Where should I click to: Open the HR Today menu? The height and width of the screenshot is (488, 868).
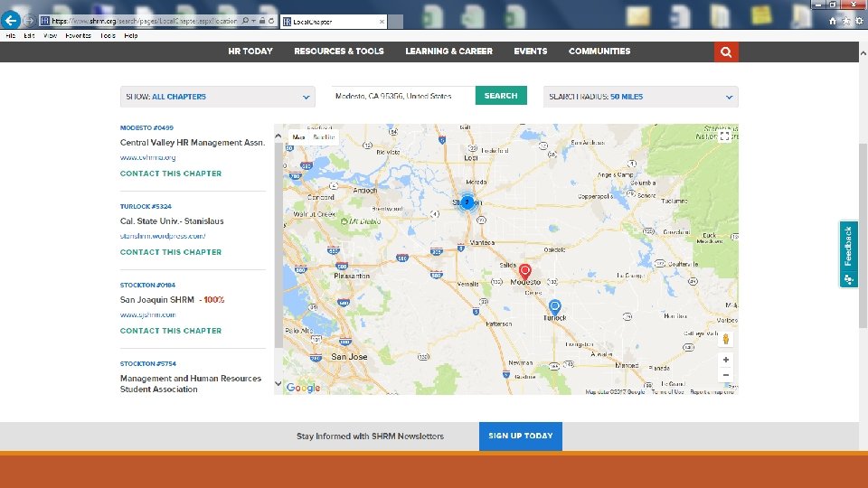click(250, 51)
